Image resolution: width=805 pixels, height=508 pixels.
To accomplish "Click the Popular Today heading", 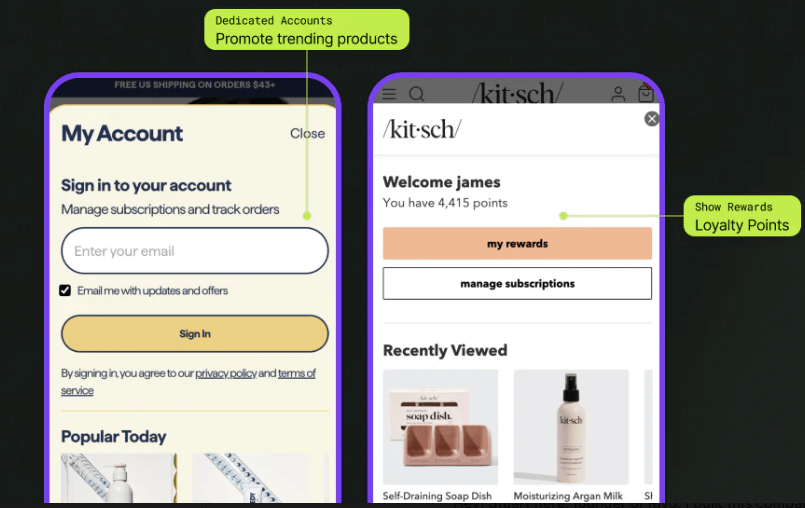I will tap(113, 437).
